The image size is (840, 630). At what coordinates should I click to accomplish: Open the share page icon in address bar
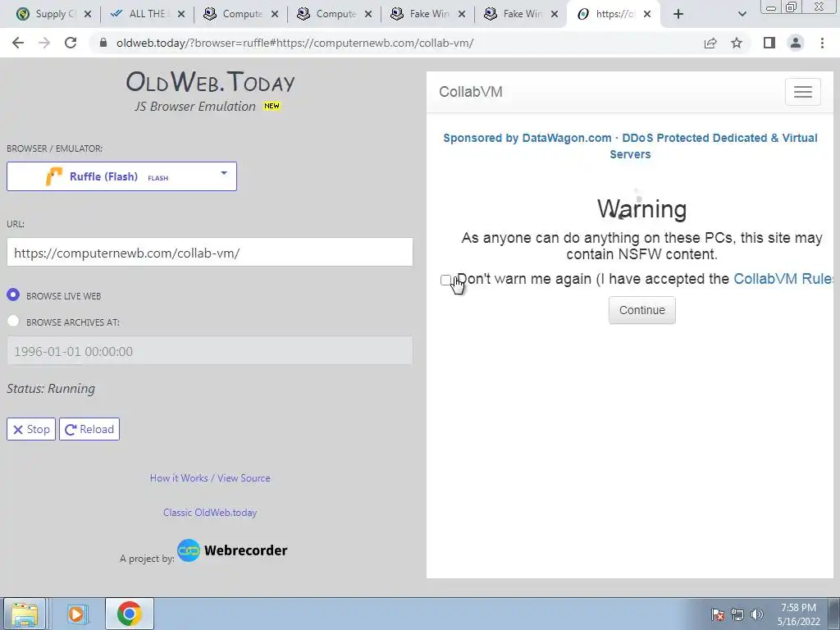710,43
